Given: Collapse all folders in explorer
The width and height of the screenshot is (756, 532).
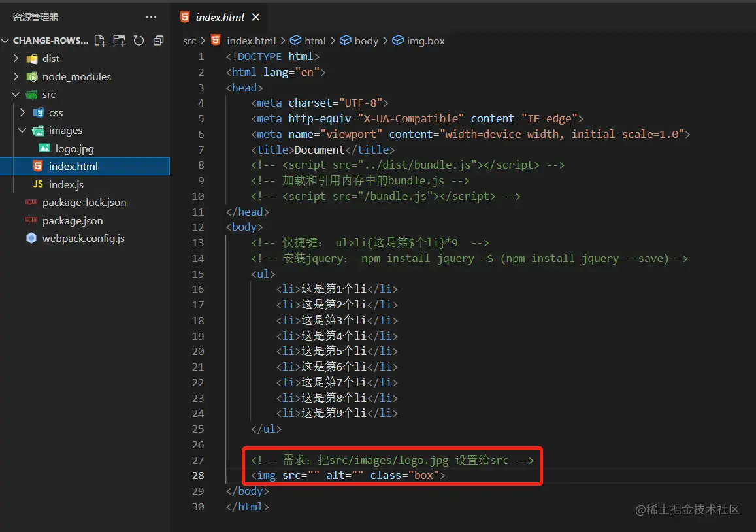Looking at the screenshot, I should click(x=158, y=41).
